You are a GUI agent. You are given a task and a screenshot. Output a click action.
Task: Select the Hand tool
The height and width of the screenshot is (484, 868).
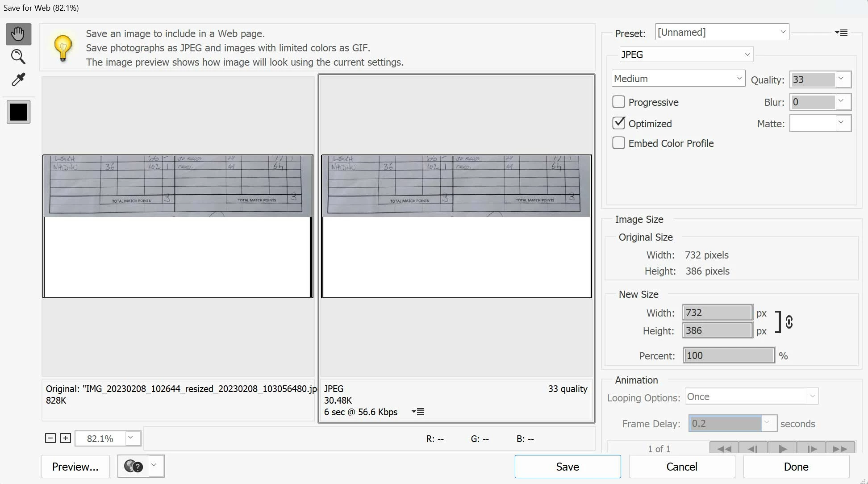(18, 34)
